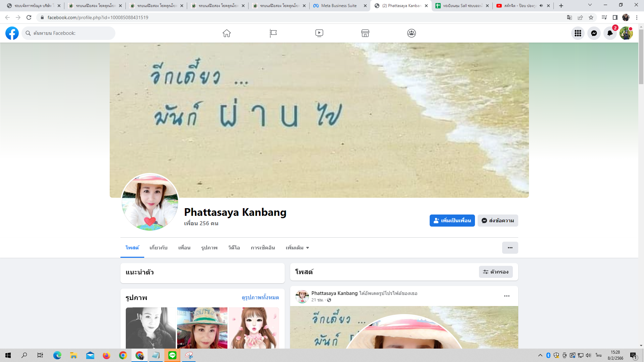644x362 pixels.
Task: Expand the เพิ่มเติม dropdown tab
Action: 297,248
